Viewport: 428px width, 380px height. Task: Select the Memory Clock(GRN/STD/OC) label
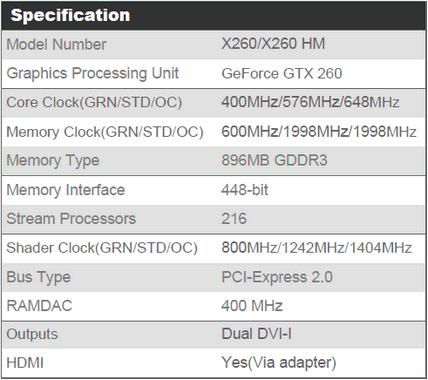[105, 132]
